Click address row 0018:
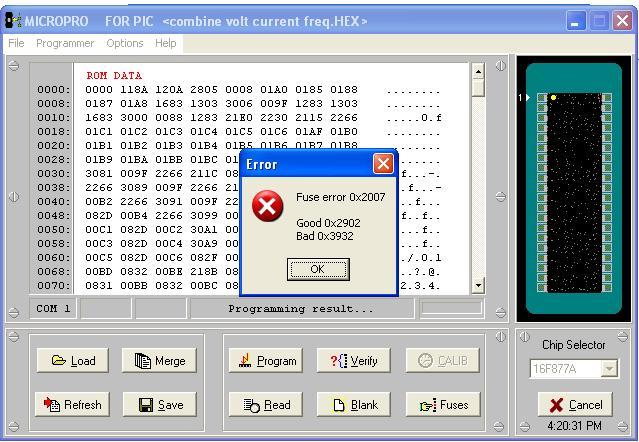Screen dimensions: 639x442 pyautogui.click(x=54, y=132)
